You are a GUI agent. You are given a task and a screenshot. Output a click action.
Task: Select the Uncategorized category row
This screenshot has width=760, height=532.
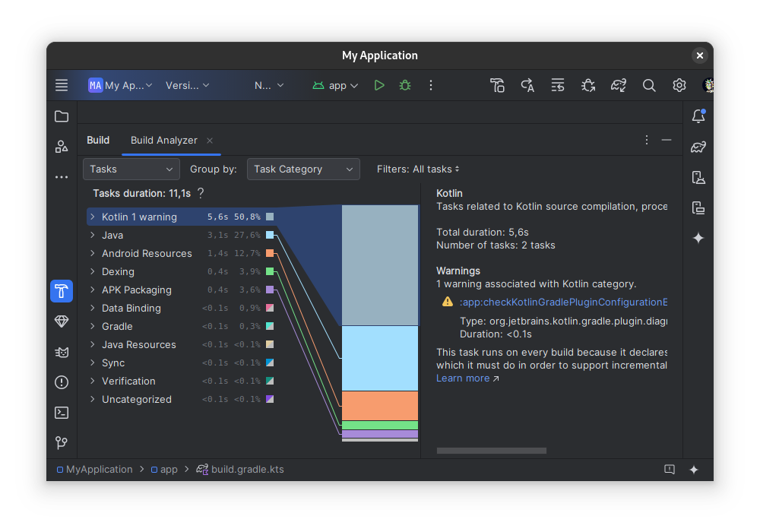coord(182,399)
